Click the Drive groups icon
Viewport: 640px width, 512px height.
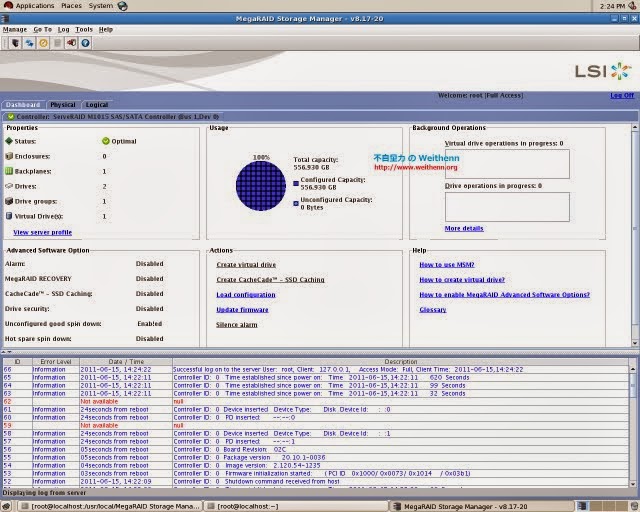pos(9,201)
